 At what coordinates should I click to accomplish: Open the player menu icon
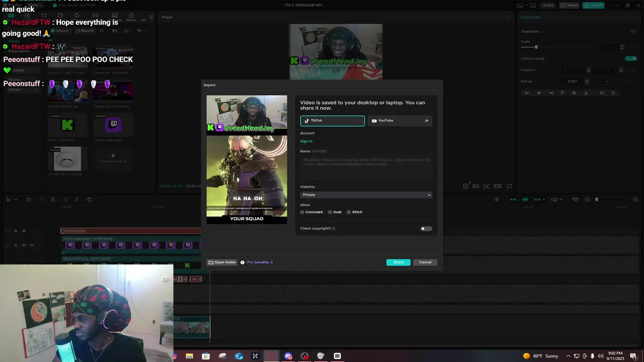507,17
